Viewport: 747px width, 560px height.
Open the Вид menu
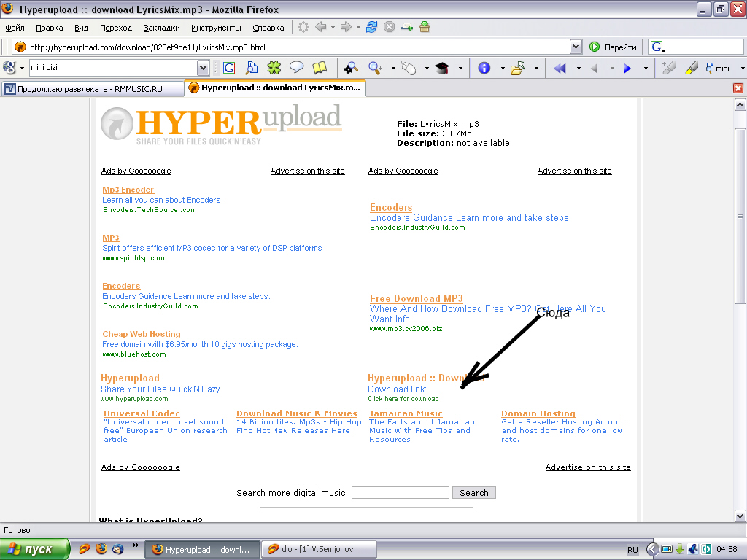[82, 28]
